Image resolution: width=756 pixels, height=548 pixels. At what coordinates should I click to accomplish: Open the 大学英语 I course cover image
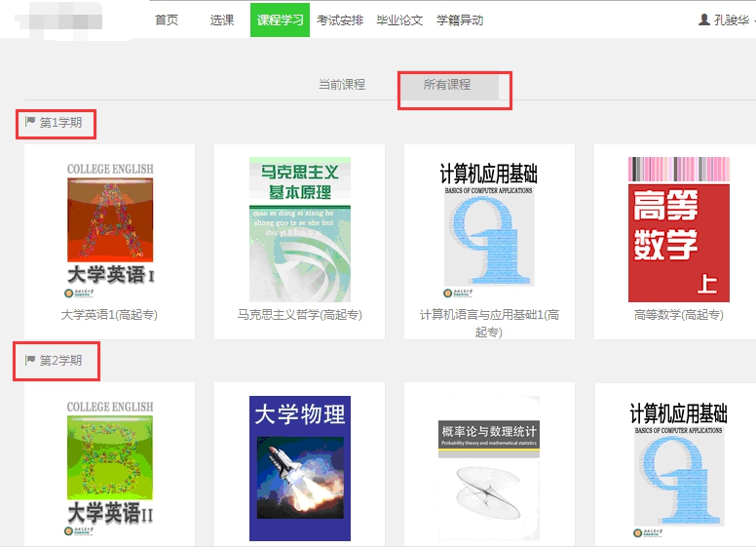point(110,230)
